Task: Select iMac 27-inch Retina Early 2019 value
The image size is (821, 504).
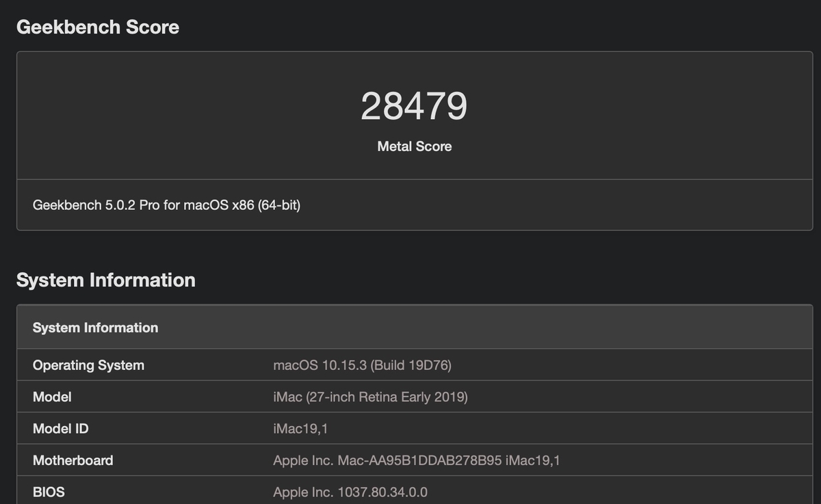Action: pos(370,397)
